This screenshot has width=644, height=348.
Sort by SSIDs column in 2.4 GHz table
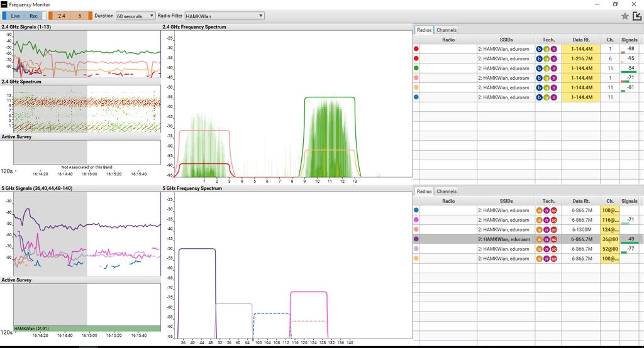tap(506, 40)
